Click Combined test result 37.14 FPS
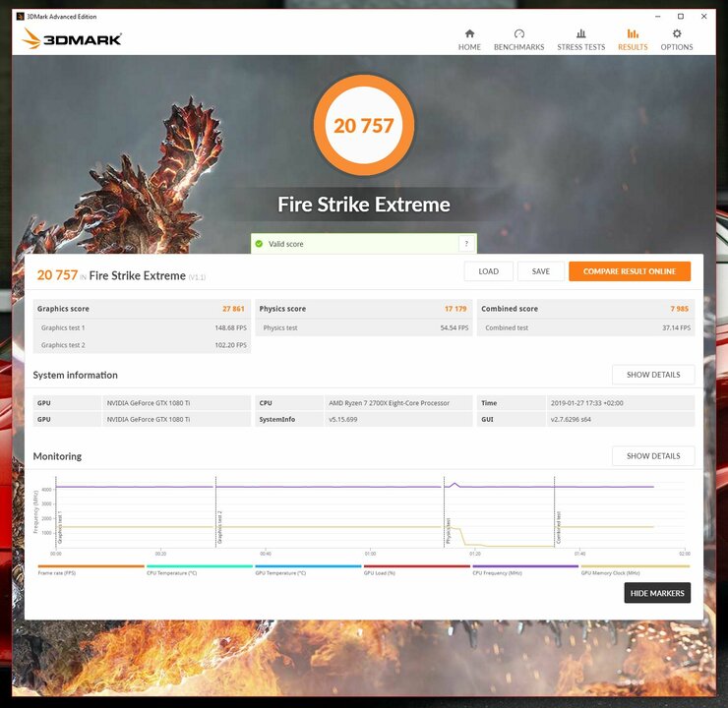This screenshot has width=728, height=708. [677, 327]
